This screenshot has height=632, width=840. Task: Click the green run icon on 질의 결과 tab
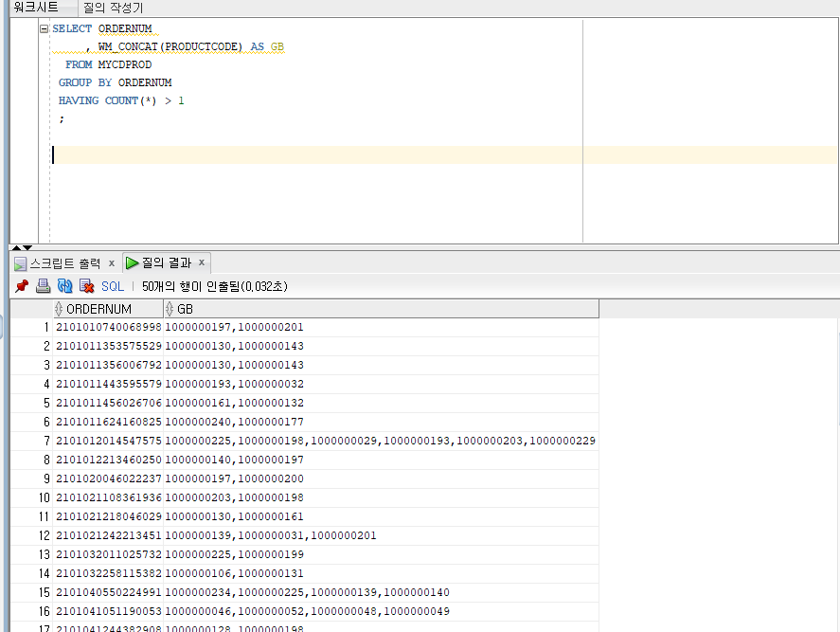coord(132,262)
